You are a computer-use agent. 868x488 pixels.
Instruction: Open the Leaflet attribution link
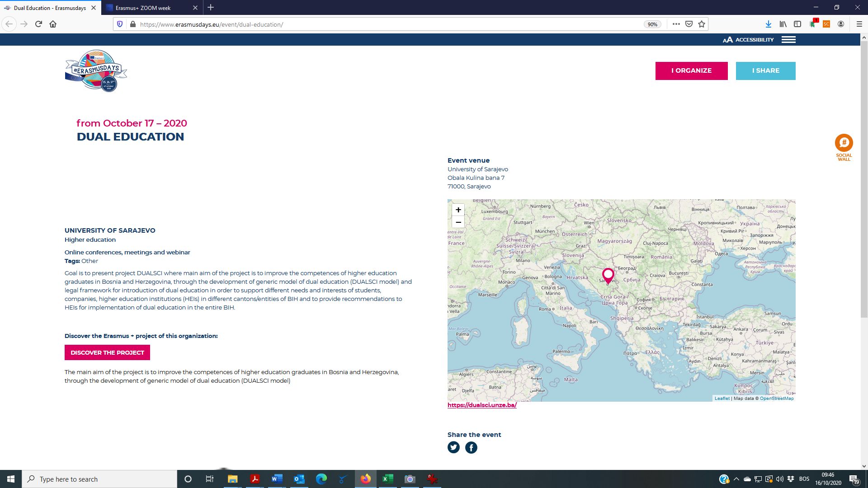(x=722, y=399)
